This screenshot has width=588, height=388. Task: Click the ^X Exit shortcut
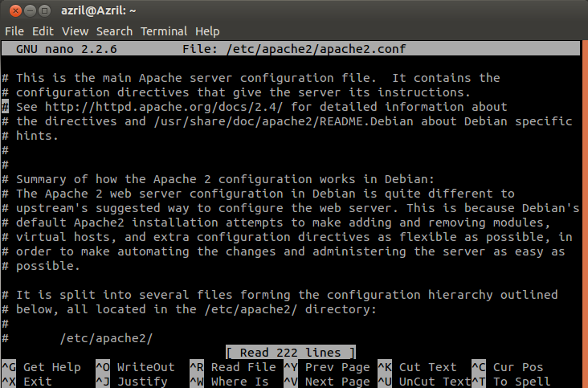27,382
